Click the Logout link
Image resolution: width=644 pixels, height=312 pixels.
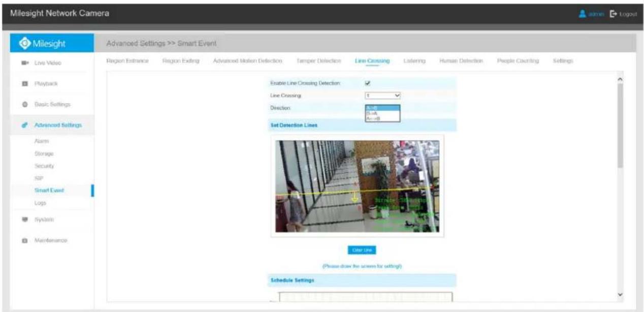[629, 13]
